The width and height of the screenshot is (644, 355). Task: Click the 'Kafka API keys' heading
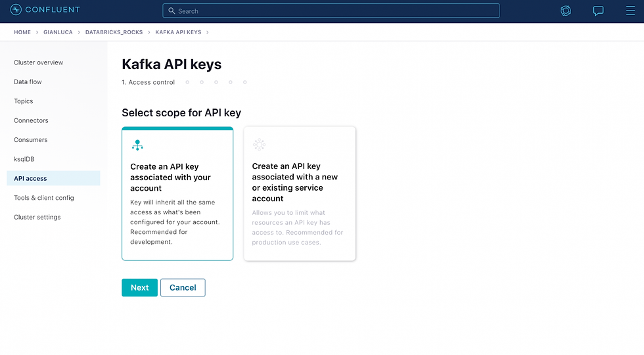point(172,64)
